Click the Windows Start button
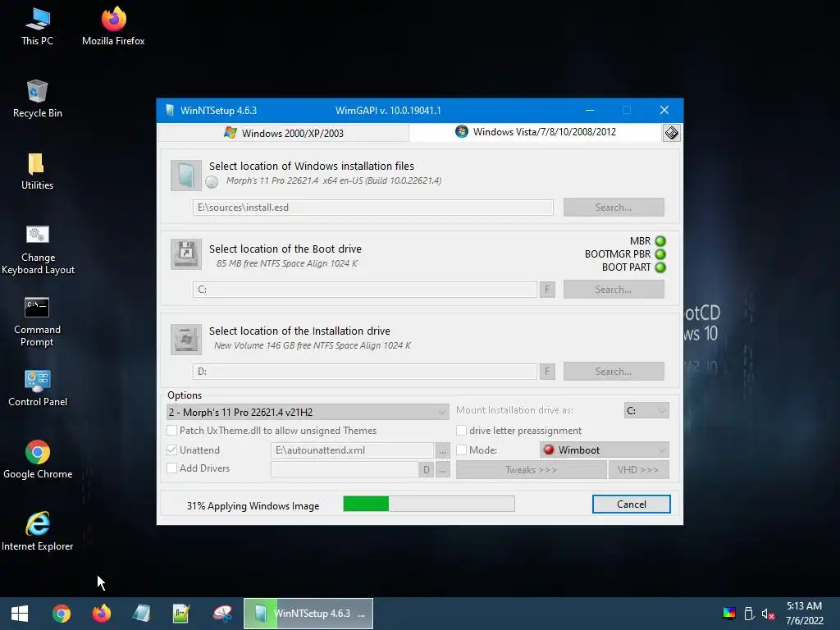 tap(20, 614)
